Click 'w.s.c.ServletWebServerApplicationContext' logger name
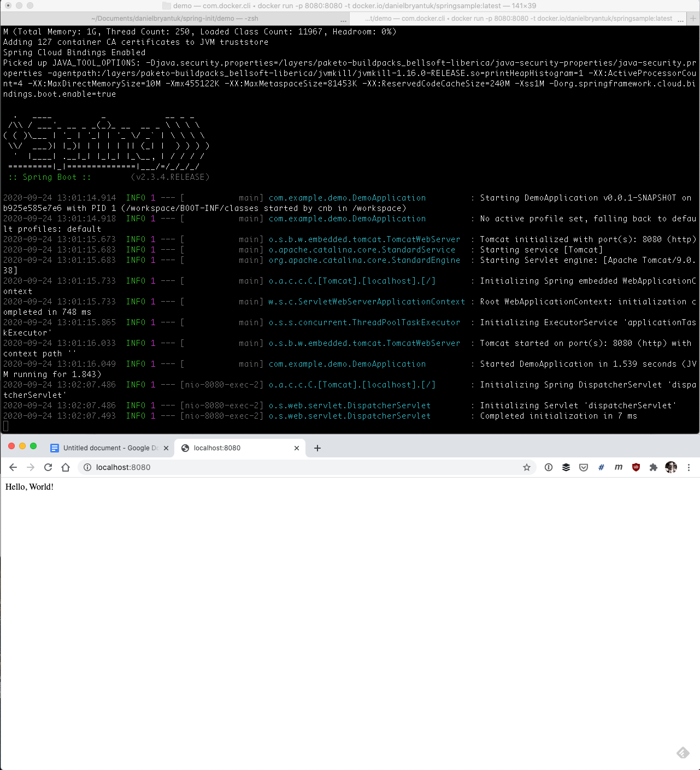 coord(367,302)
